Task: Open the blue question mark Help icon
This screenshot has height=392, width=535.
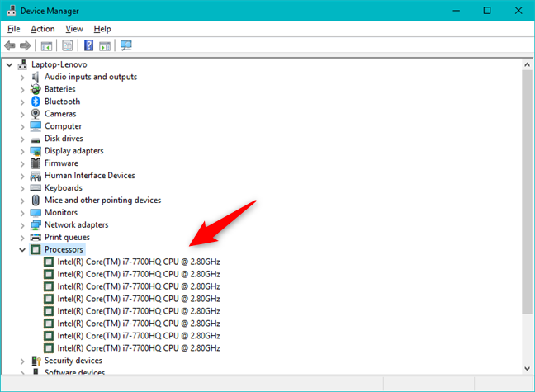Action: coord(88,45)
